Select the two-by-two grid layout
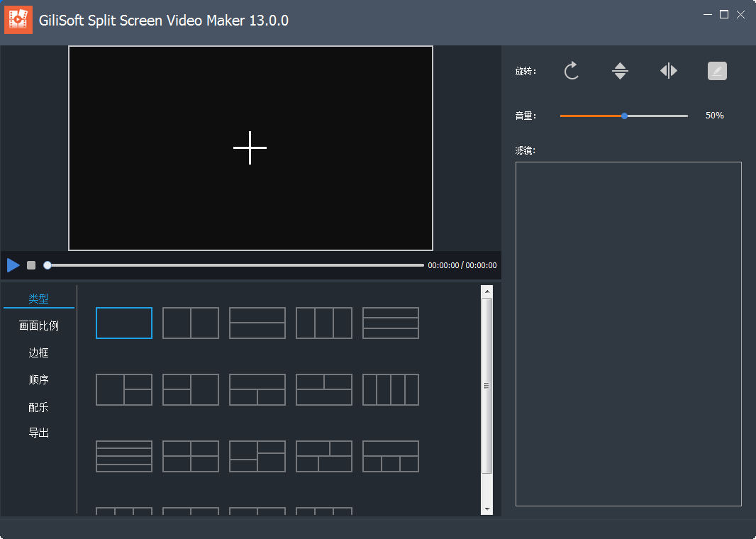Viewport: 756px width, 539px height. click(x=191, y=456)
